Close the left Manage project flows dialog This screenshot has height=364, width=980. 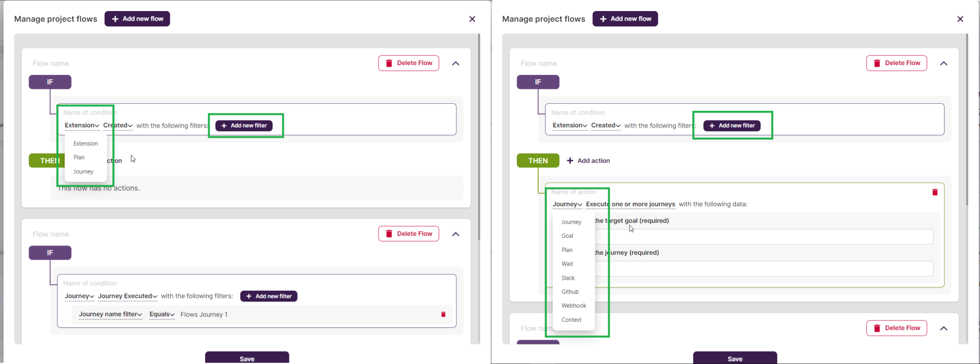[x=472, y=19]
